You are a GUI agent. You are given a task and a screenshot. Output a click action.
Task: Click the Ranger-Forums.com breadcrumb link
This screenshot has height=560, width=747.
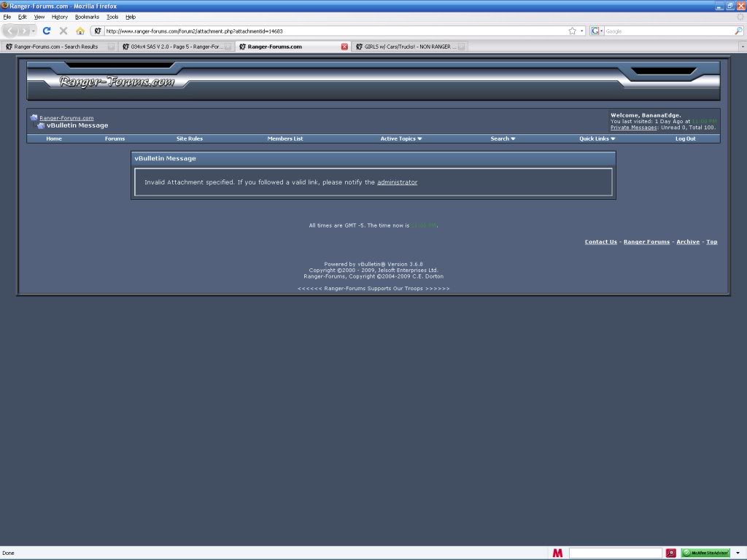66,118
